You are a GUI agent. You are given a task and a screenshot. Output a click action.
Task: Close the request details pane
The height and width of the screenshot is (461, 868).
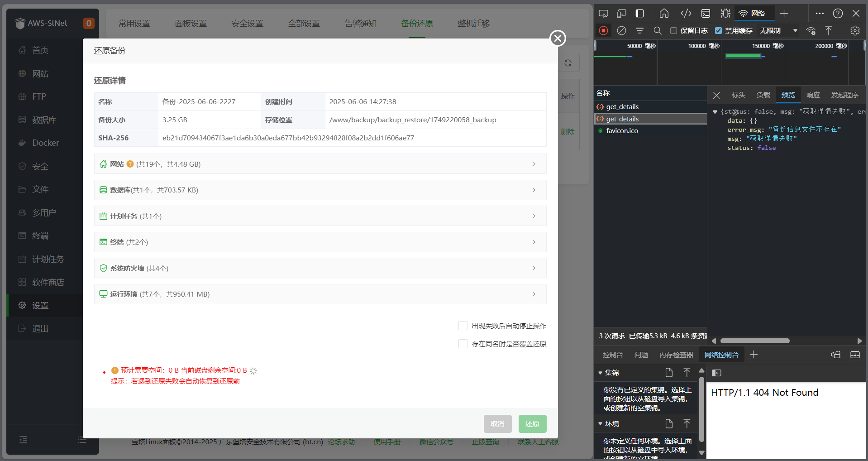716,95
